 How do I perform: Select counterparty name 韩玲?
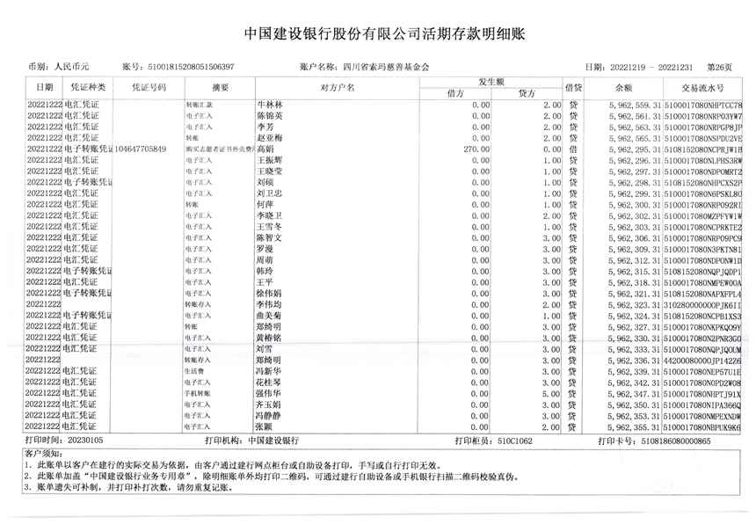[265, 271]
